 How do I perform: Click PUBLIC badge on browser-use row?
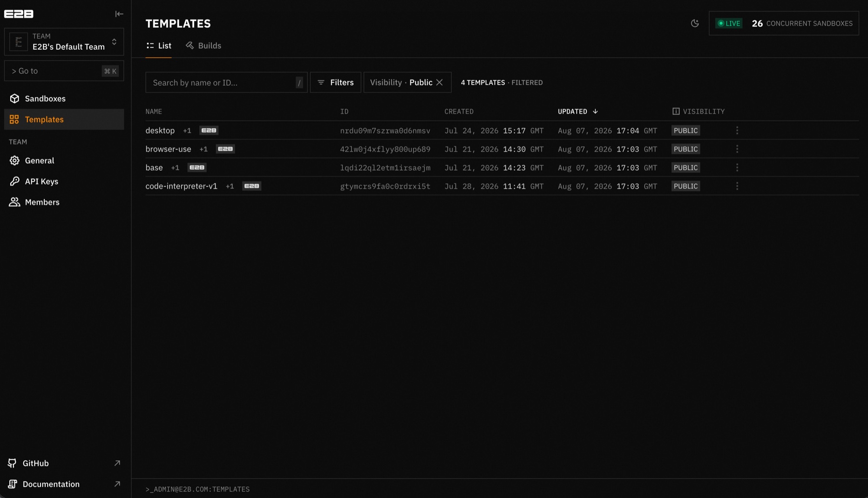tap(686, 149)
